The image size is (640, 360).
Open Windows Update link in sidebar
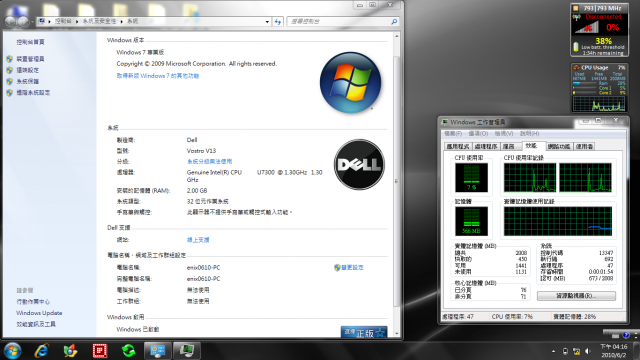39,313
